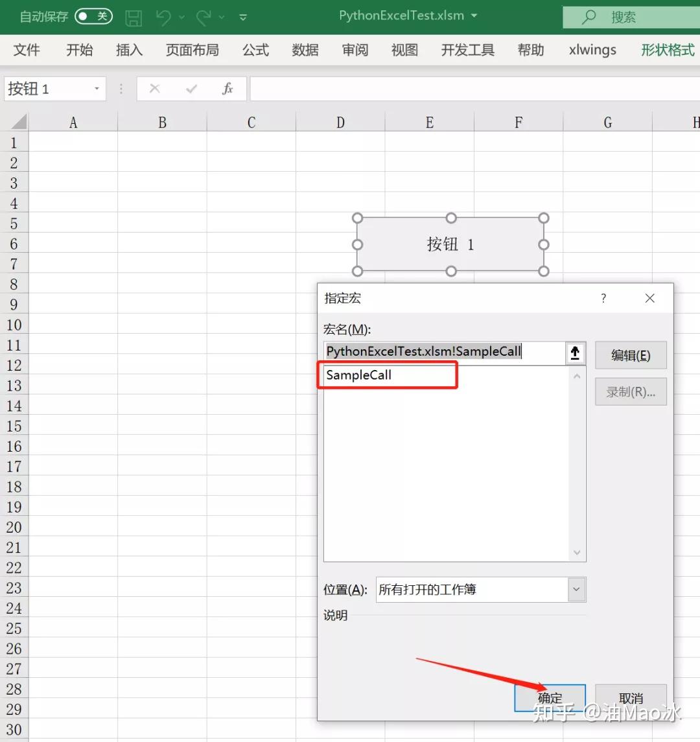This screenshot has width=700, height=742.
Task: Click the Insert Function fx icon
Action: 227,88
